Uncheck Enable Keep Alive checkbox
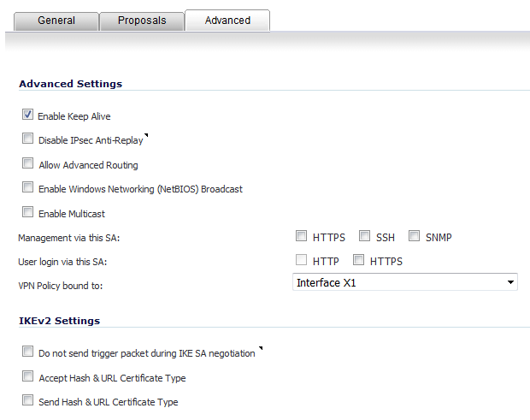 (27, 115)
